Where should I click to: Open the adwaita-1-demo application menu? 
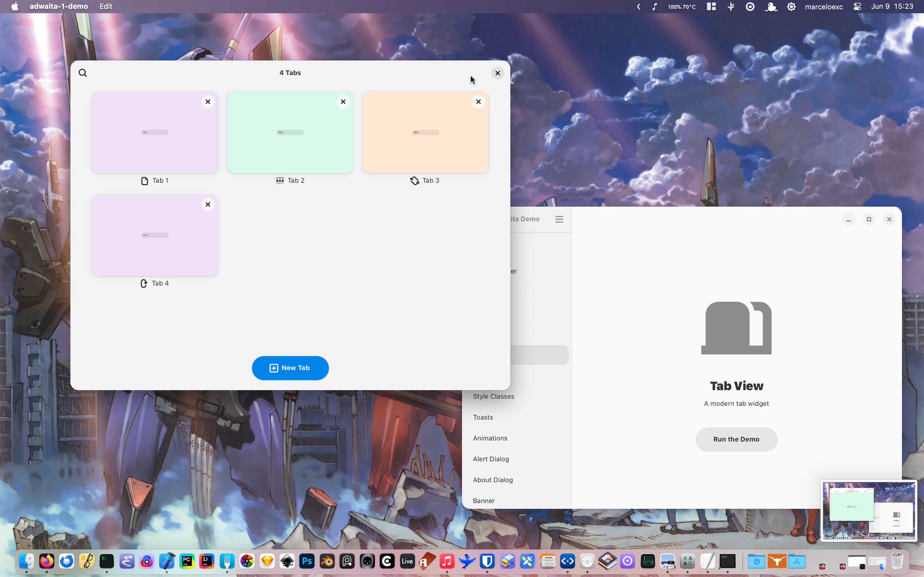[59, 6]
